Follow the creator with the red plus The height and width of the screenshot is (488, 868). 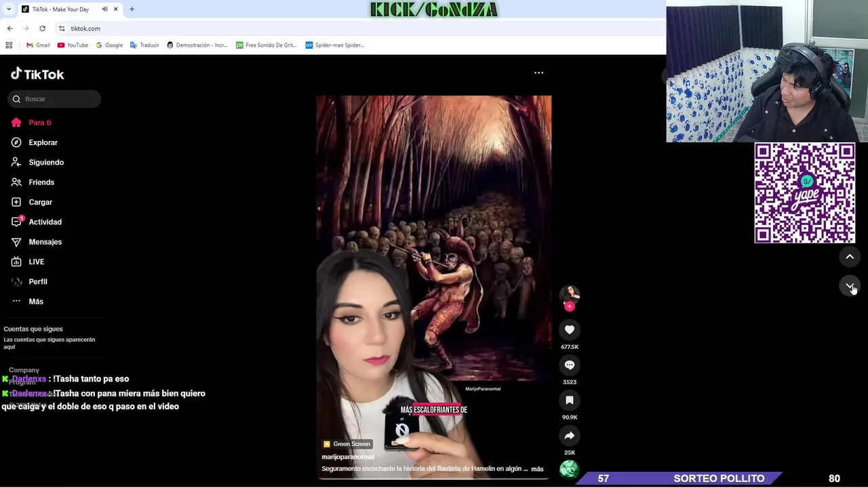tap(570, 306)
